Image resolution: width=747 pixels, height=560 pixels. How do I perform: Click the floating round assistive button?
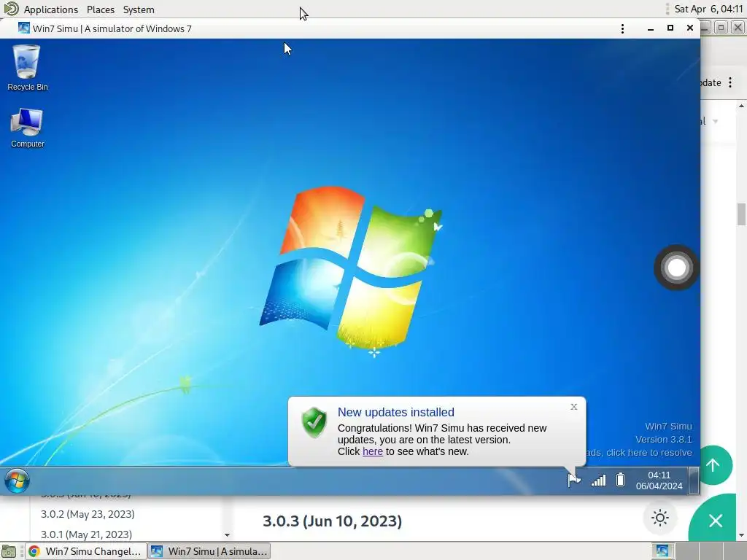(x=676, y=268)
